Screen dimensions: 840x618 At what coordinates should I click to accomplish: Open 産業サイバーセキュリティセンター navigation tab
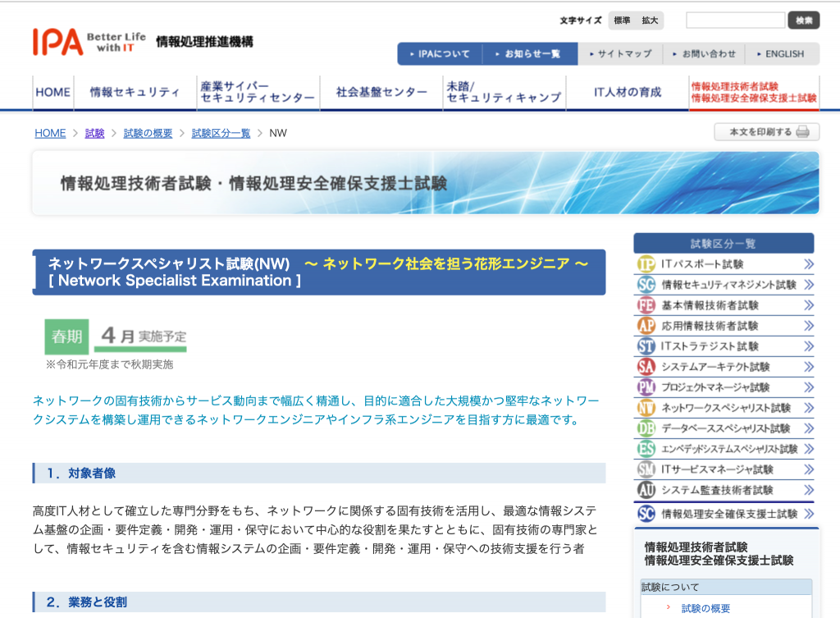click(258, 92)
